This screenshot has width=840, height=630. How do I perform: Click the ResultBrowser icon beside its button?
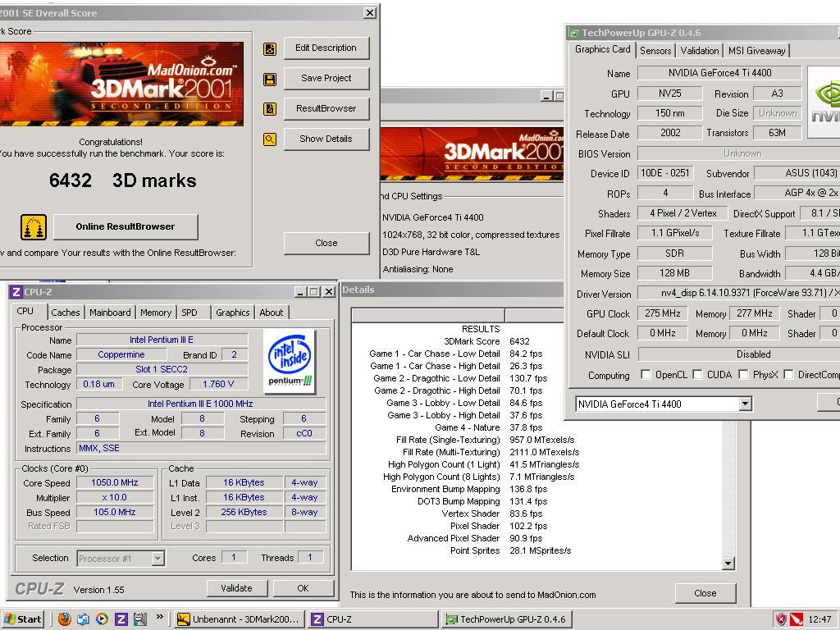(270, 109)
